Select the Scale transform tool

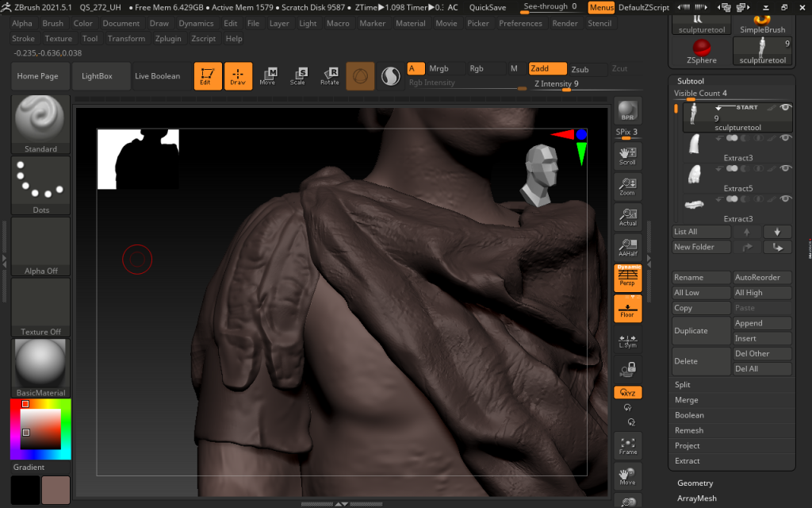coord(298,76)
